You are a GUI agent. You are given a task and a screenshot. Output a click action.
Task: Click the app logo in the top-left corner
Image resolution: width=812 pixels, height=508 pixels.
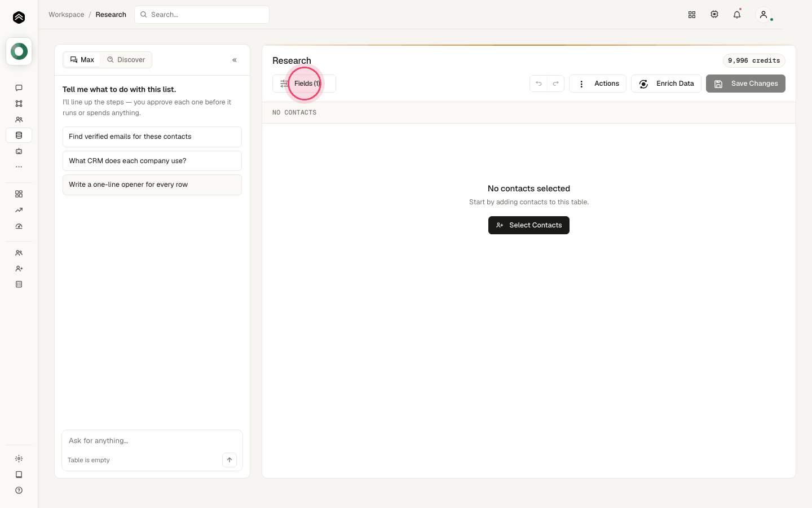click(19, 17)
